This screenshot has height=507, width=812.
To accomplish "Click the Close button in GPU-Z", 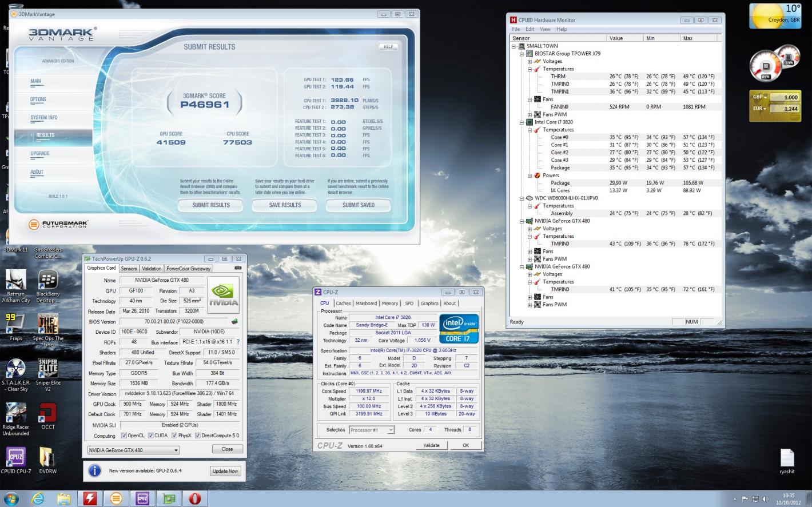I will (x=227, y=449).
